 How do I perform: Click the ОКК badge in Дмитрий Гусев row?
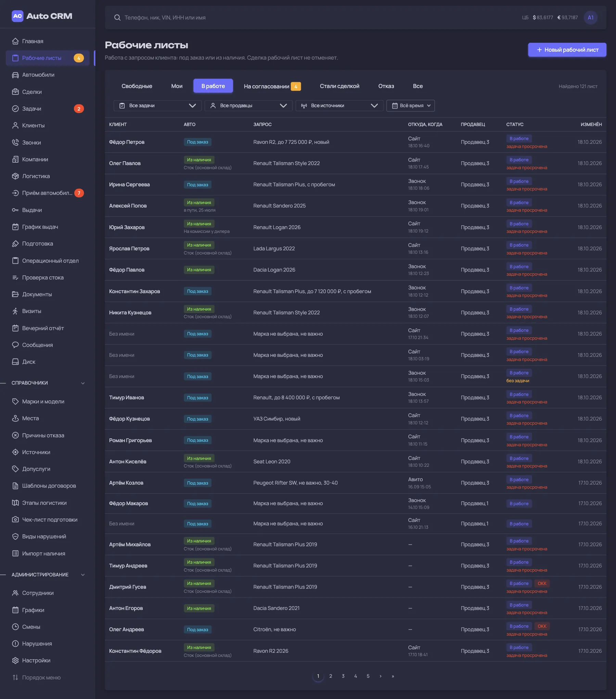[542, 583]
